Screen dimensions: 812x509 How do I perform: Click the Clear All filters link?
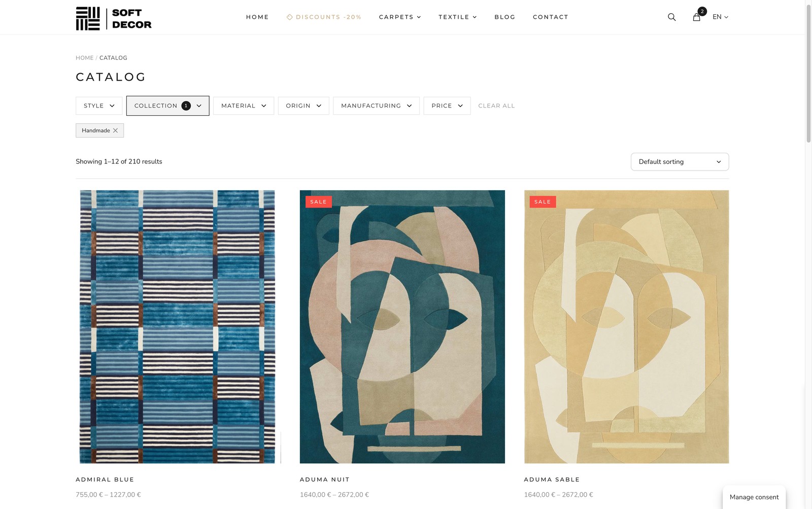coord(496,106)
